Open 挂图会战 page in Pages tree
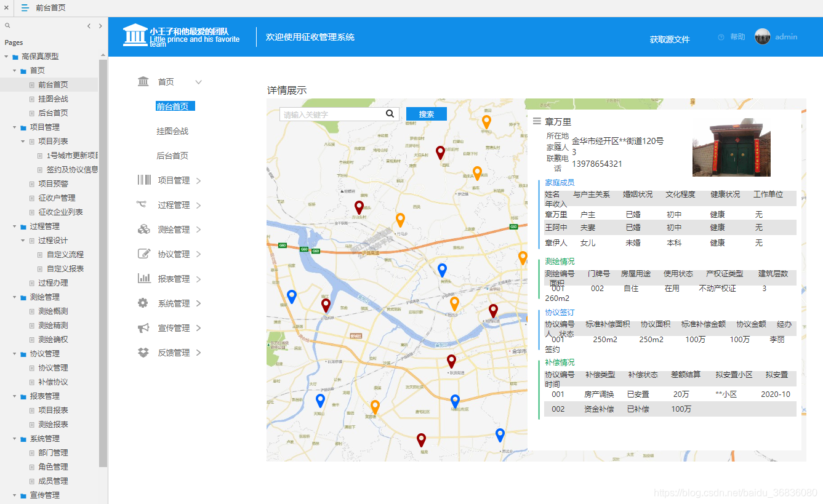This screenshot has width=823, height=504. point(53,99)
